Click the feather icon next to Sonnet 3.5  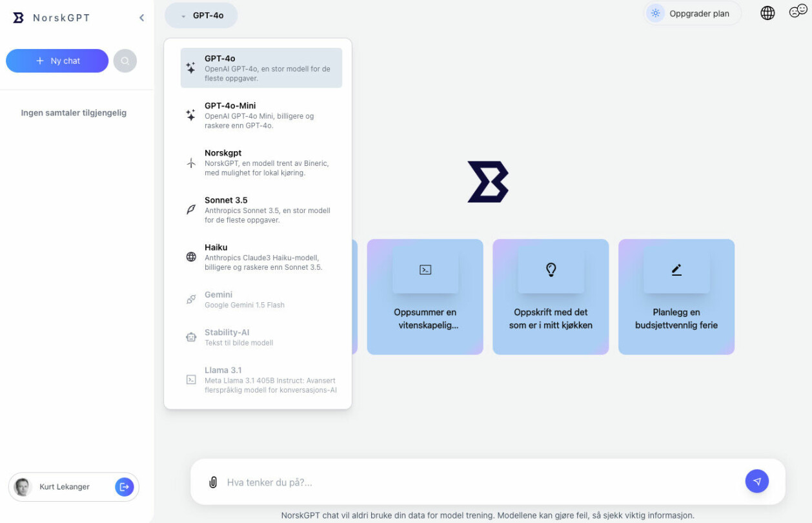(x=191, y=210)
